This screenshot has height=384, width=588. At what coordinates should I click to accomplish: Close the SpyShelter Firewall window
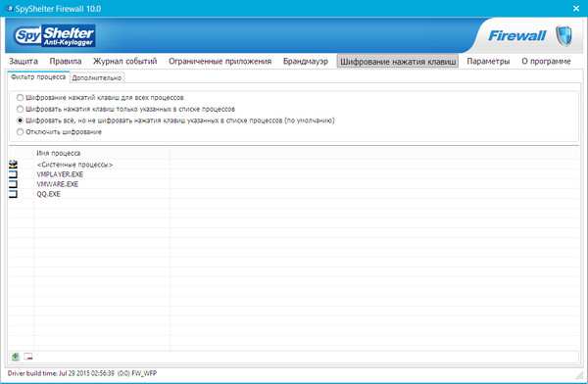point(576,8)
